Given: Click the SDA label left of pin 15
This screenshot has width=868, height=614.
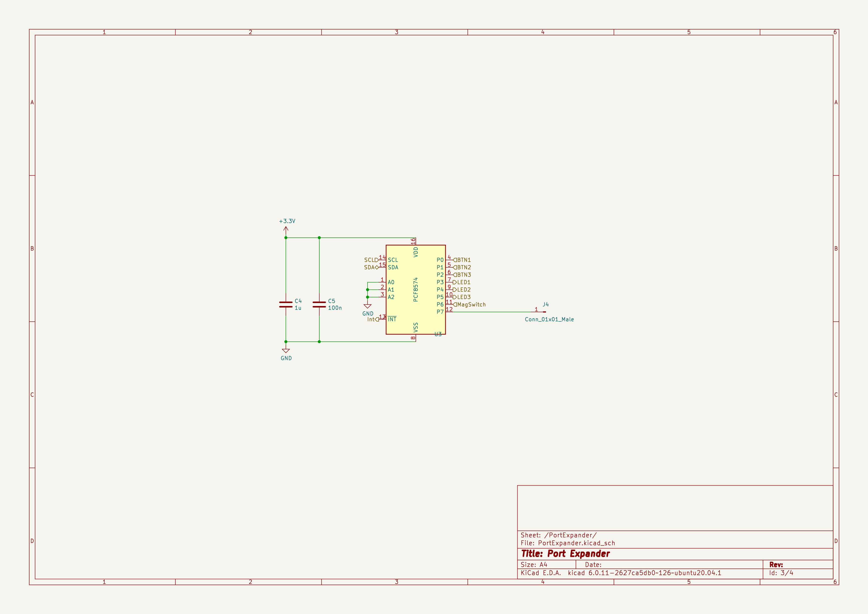Looking at the screenshot, I should pyautogui.click(x=371, y=267).
